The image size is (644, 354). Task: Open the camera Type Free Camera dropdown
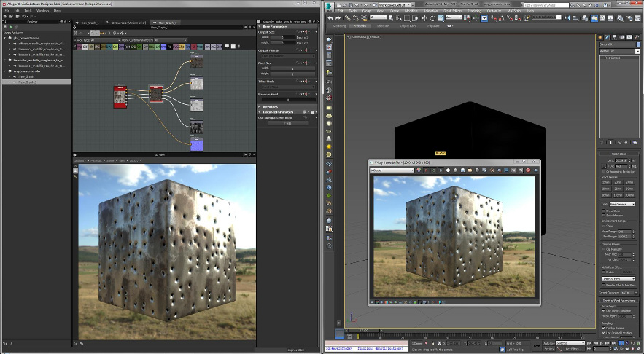click(622, 204)
